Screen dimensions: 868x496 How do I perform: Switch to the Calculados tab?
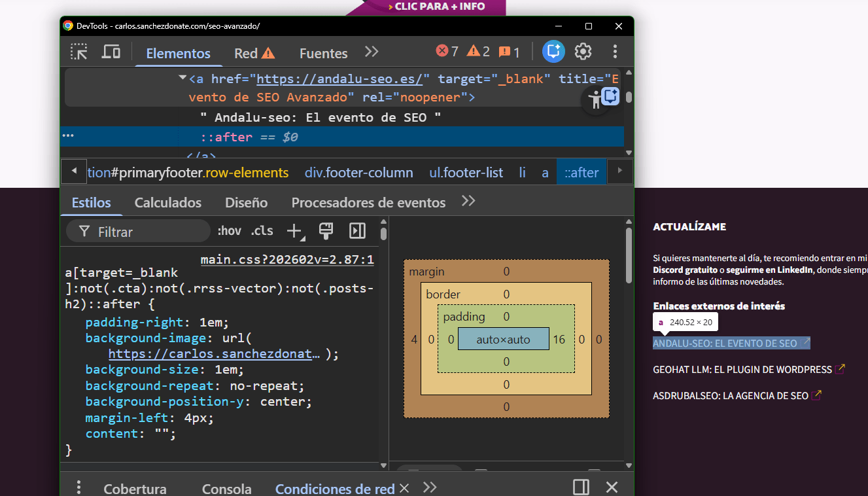click(x=168, y=203)
